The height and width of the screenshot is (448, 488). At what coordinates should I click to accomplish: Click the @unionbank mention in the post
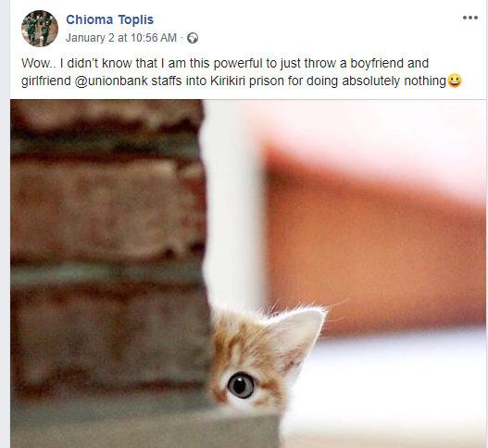[111, 81]
